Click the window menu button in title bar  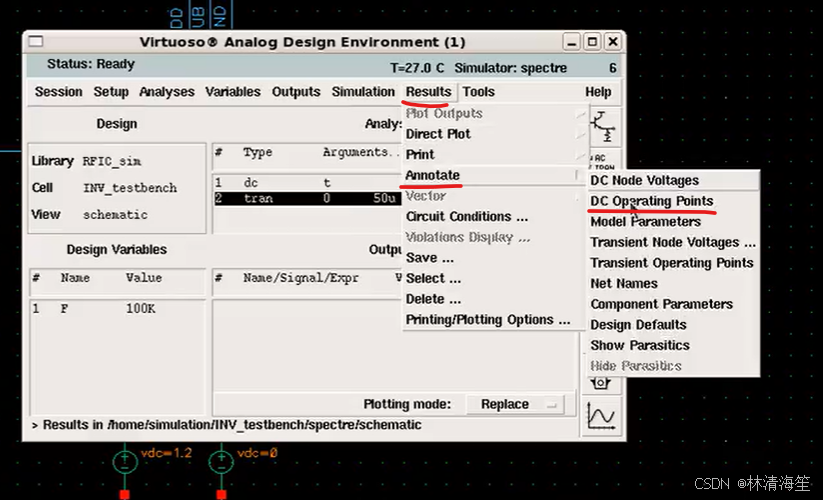tap(36, 41)
